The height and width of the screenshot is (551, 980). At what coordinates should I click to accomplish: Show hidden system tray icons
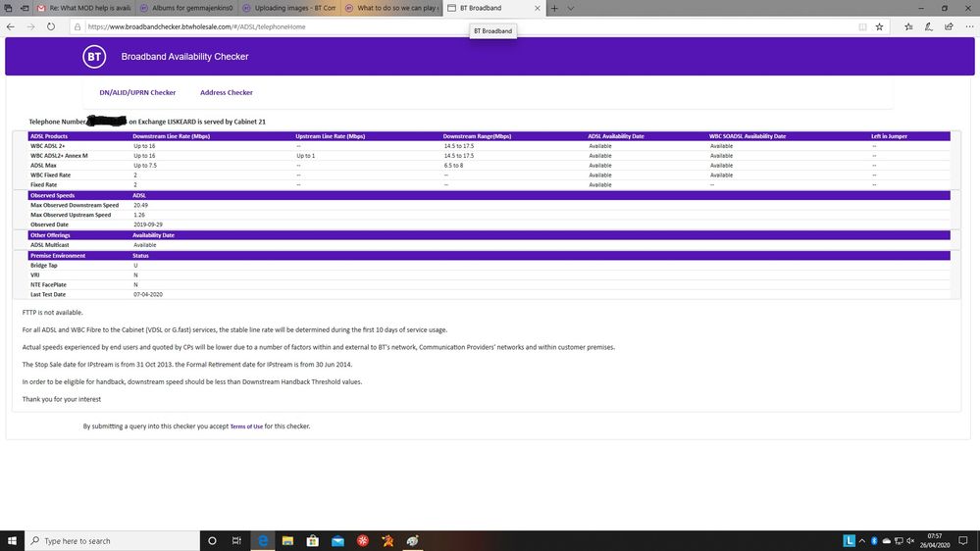tap(862, 541)
